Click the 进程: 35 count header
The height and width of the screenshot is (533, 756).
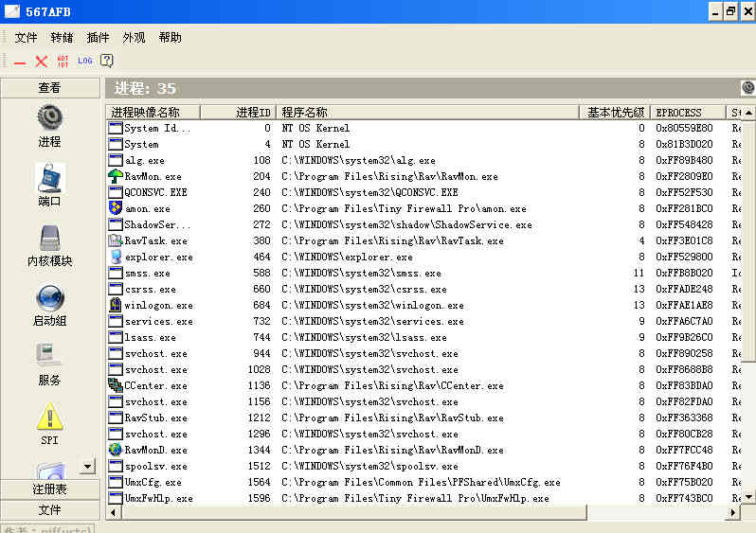[145, 88]
